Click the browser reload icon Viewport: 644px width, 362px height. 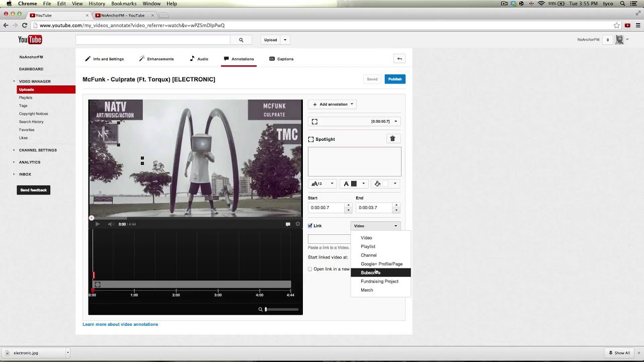pos(24,25)
